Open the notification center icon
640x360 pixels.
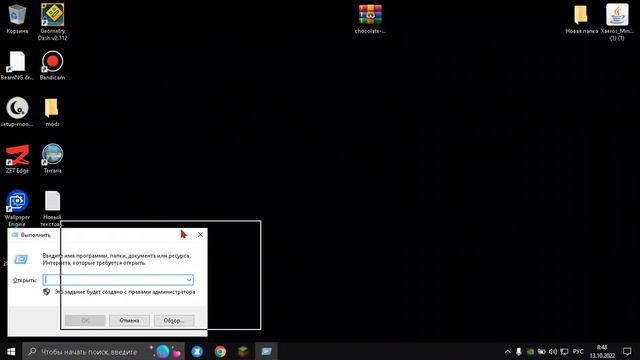coord(627,351)
